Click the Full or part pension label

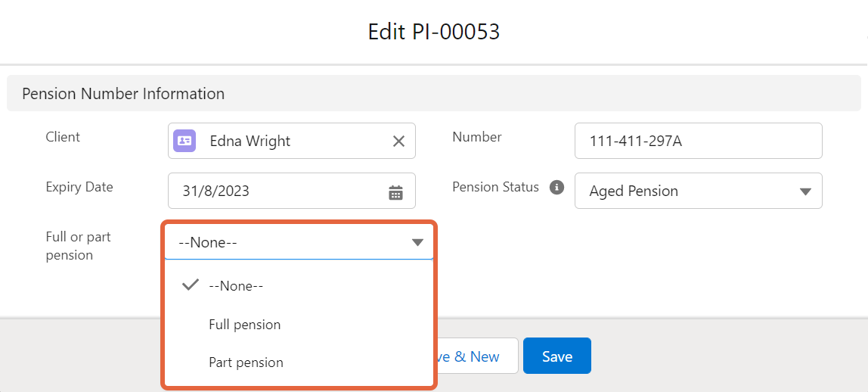click(x=78, y=246)
